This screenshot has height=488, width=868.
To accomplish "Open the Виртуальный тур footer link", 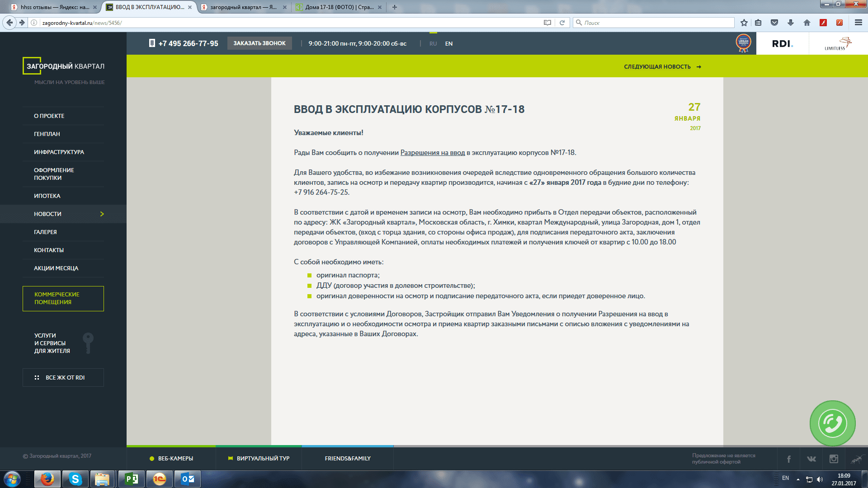I will (x=259, y=459).
